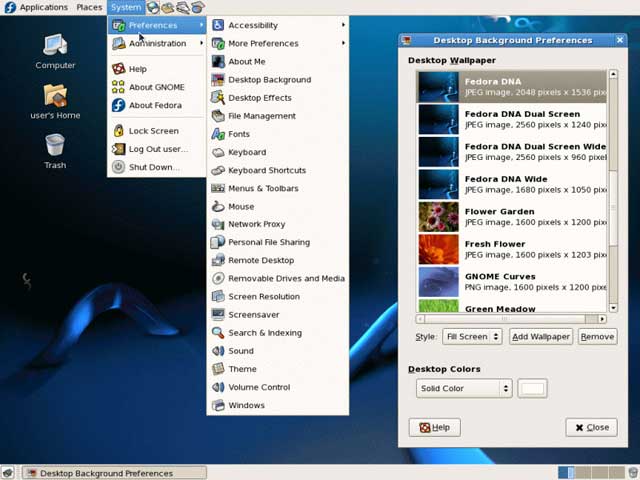
Task: Click the Lock Screen padlock icon
Action: click(118, 131)
